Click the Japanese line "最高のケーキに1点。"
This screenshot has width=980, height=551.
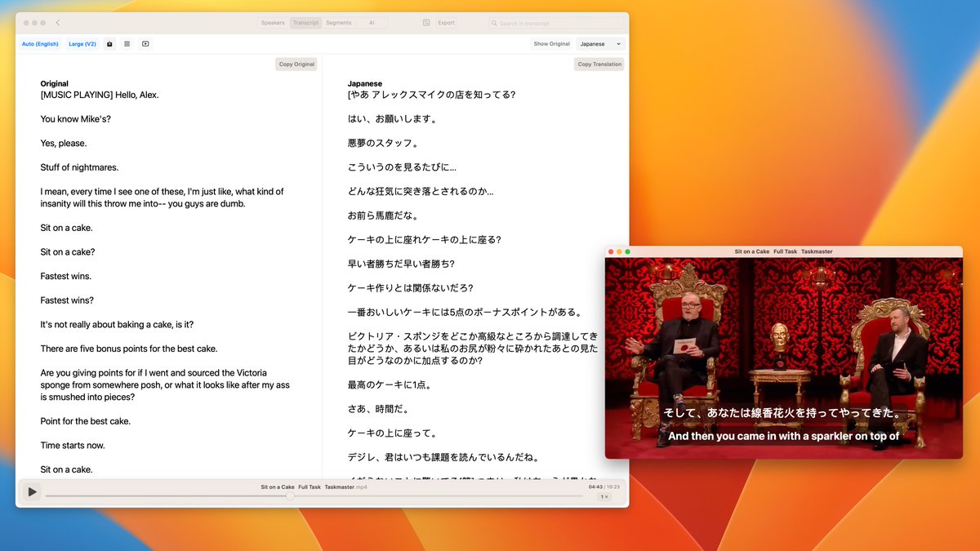(x=389, y=385)
